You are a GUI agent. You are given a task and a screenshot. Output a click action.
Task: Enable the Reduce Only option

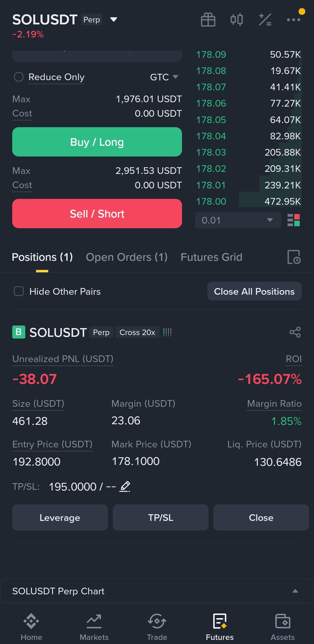click(19, 77)
